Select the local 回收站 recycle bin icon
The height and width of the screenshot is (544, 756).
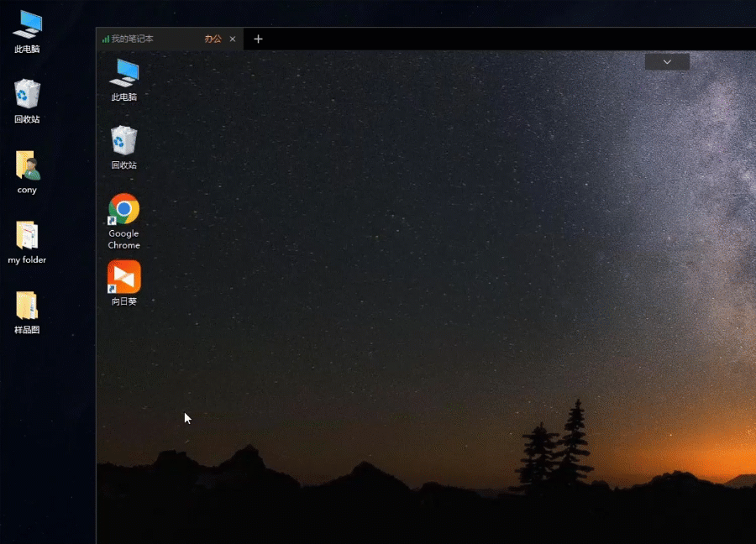27,94
